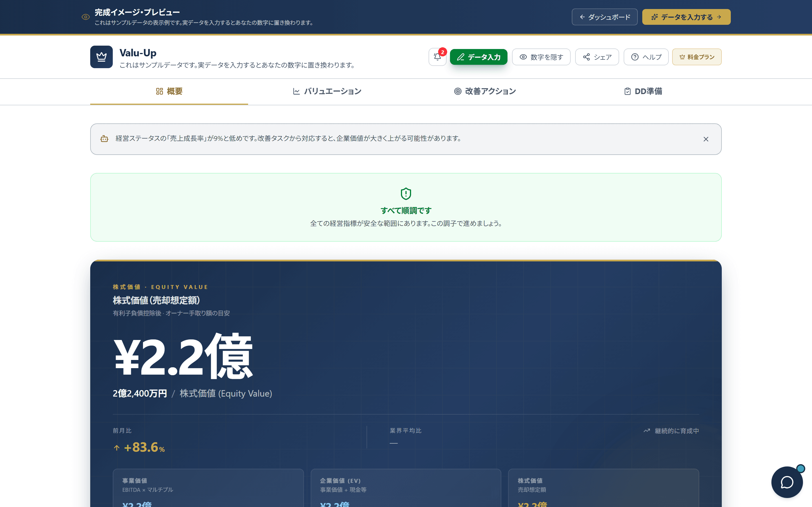The image size is (812, 507).
Task: Toggle 数字を隠す to hide the numbers
Action: click(541, 57)
